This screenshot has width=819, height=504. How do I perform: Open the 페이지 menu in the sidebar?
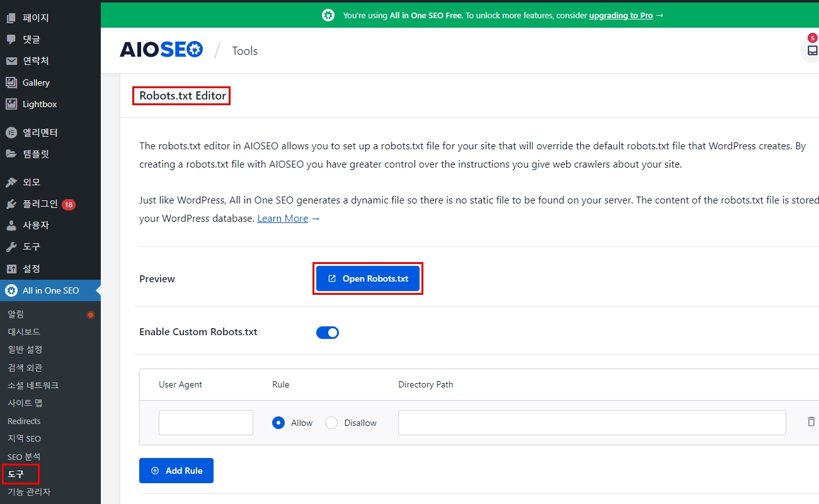(x=50, y=18)
